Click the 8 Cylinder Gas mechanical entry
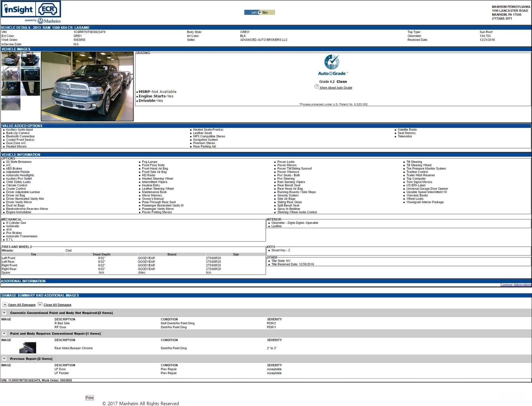This screenshot has height=406, width=532. click(x=16, y=223)
